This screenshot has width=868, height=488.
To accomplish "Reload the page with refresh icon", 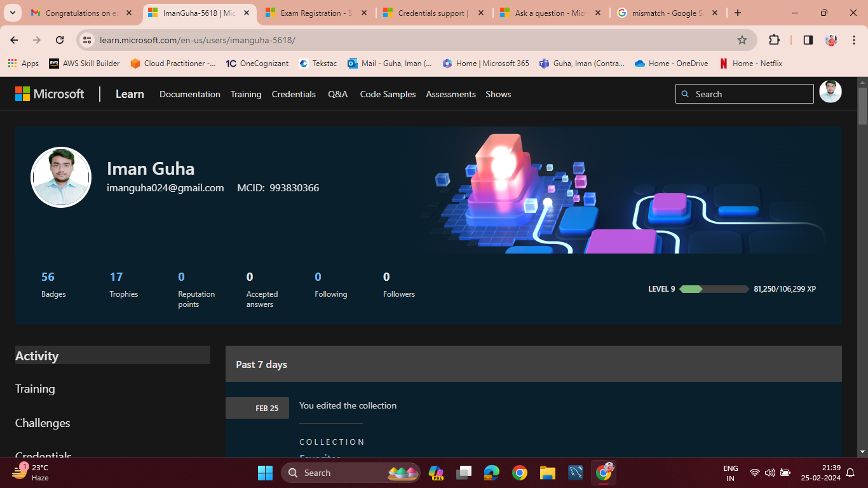I will (60, 40).
